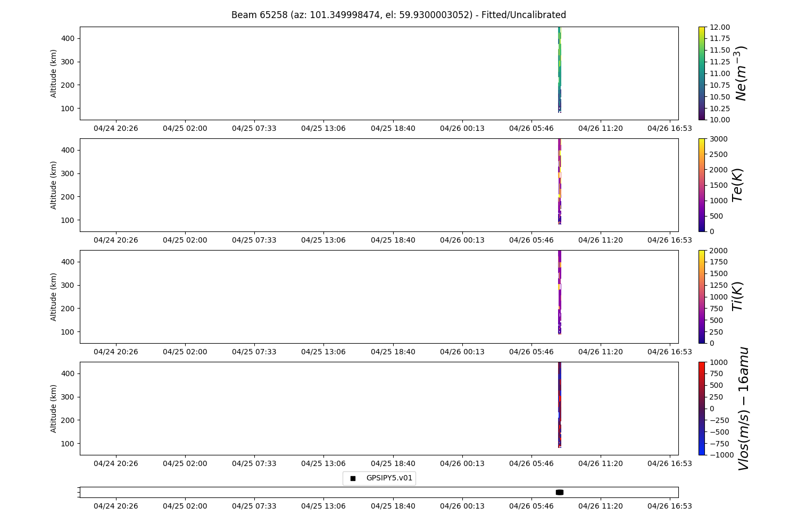This screenshot has height=532, width=798.
Task: Click the 1500 tick on Te colorbar
Action: pyautogui.click(x=718, y=185)
